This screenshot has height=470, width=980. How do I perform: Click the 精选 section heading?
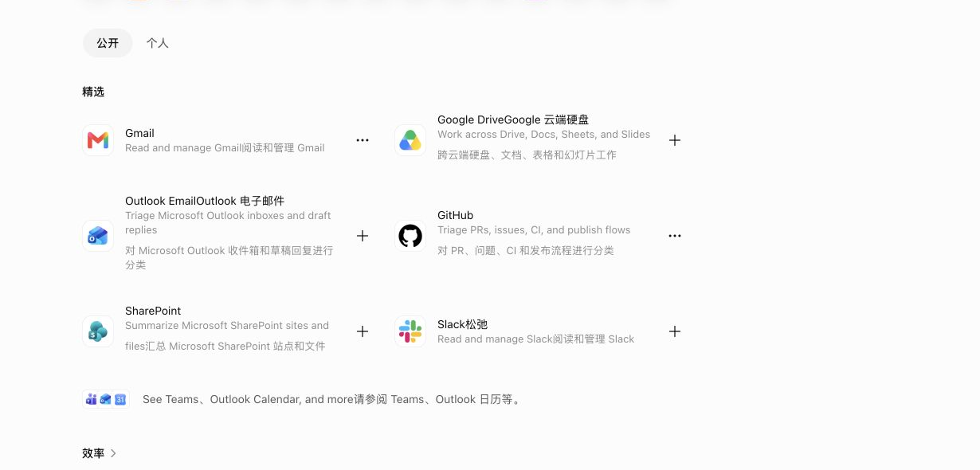click(x=93, y=92)
